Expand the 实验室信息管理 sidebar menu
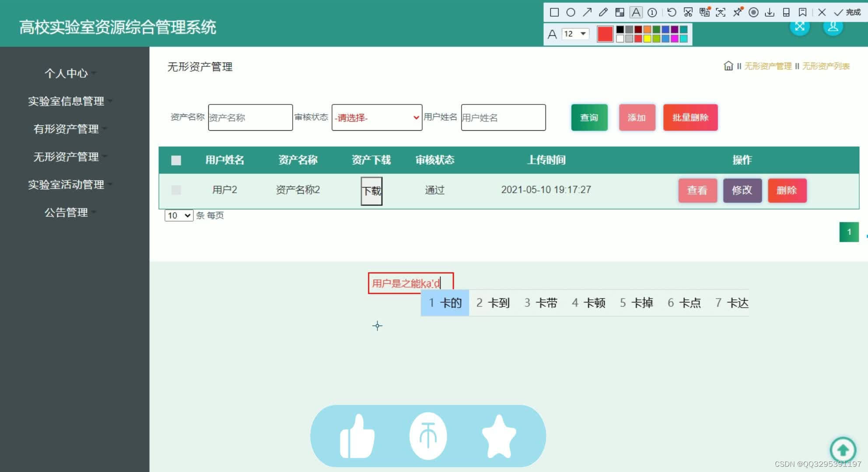The image size is (868, 472). click(66, 101)
